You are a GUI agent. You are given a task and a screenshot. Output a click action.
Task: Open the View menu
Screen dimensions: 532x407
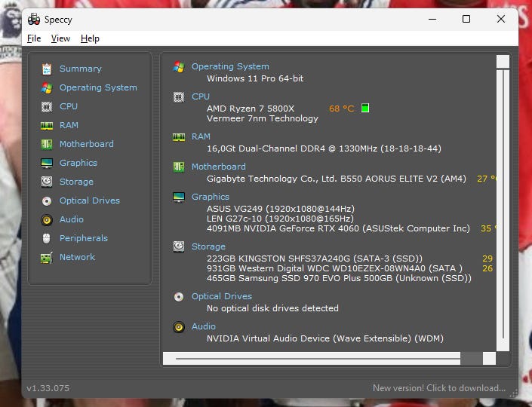(x=60, y=38)
